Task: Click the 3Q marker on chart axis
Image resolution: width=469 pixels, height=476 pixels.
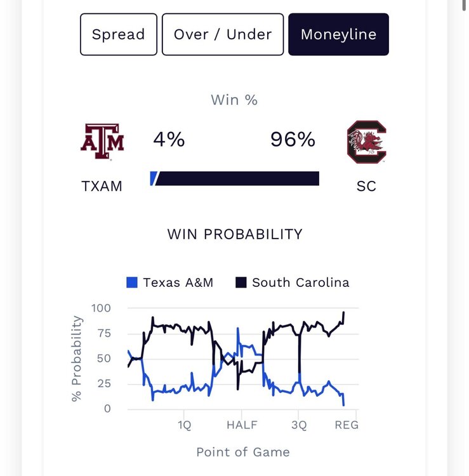Action: coord(299,425)
